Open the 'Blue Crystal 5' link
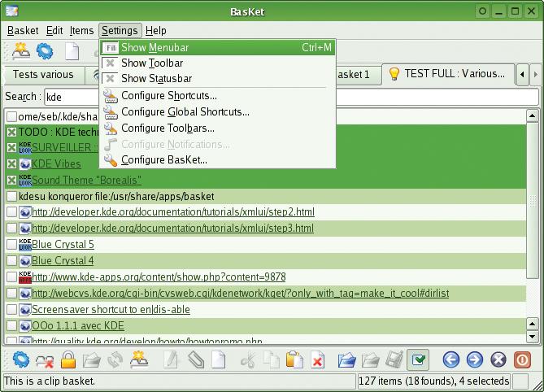 tap(63, 244)
